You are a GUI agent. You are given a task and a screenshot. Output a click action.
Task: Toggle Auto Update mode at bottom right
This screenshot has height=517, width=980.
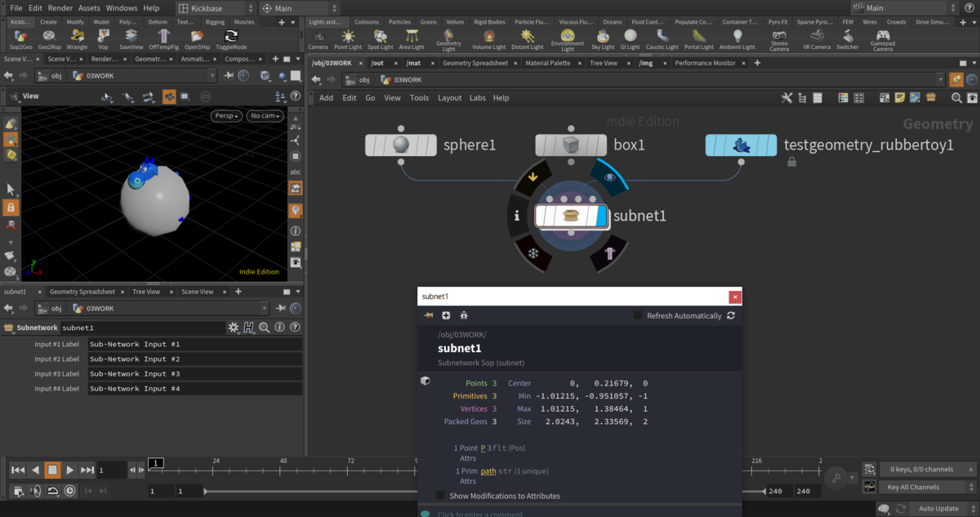(938, 508)
